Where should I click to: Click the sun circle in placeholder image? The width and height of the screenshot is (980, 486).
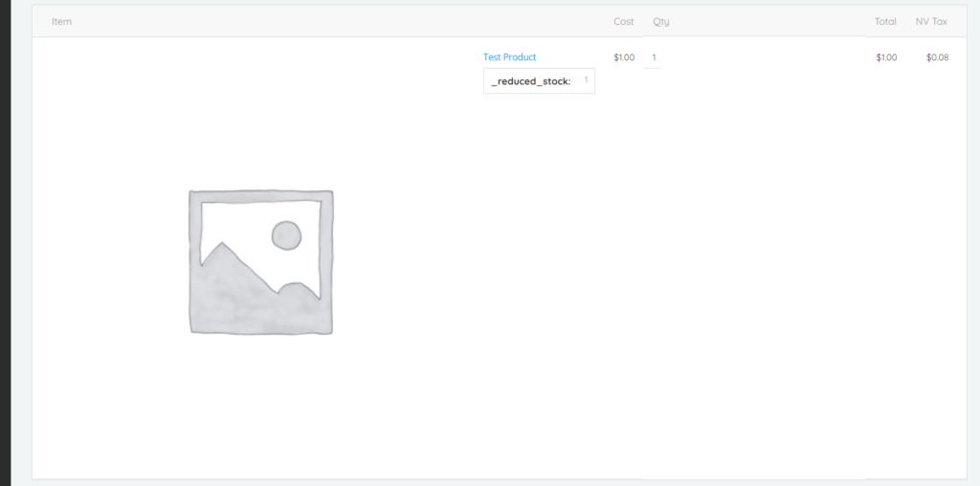(x=286, y=234)
